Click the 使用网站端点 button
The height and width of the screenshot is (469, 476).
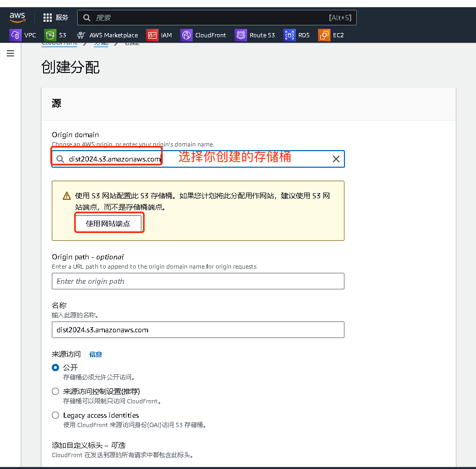[x=108, y=224]
